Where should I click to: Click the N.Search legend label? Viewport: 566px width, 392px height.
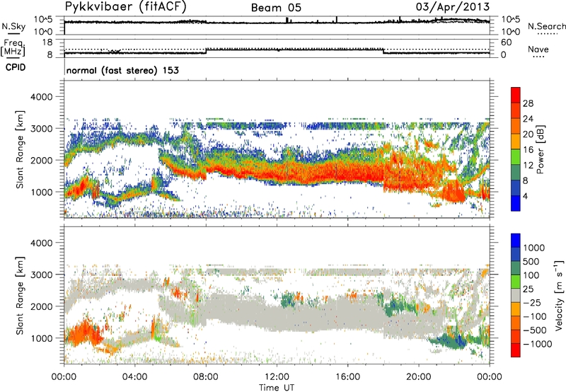pyautogui.click(x=547, y=26)
